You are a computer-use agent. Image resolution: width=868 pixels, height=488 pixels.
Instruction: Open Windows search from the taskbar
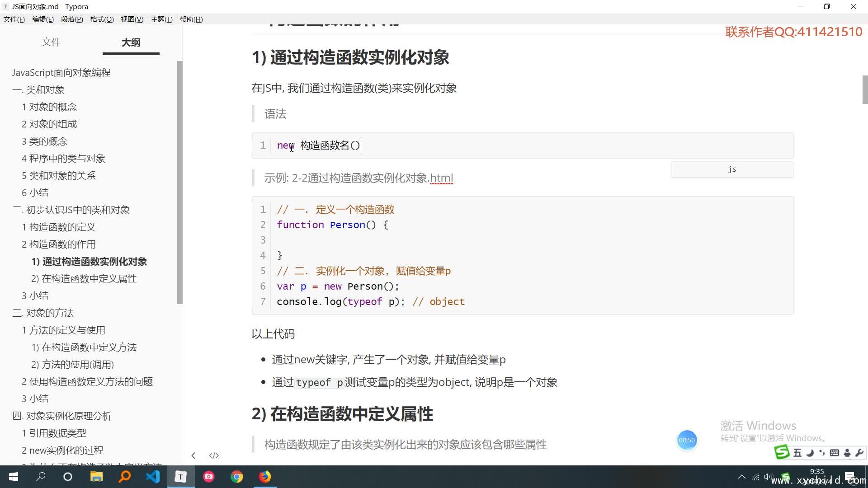click(41, 477)
